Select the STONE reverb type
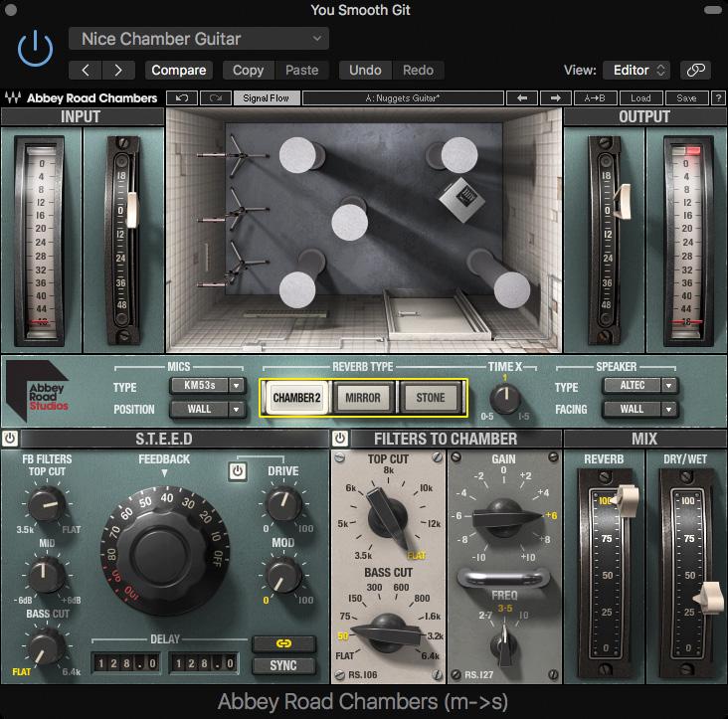 point(431,398)
